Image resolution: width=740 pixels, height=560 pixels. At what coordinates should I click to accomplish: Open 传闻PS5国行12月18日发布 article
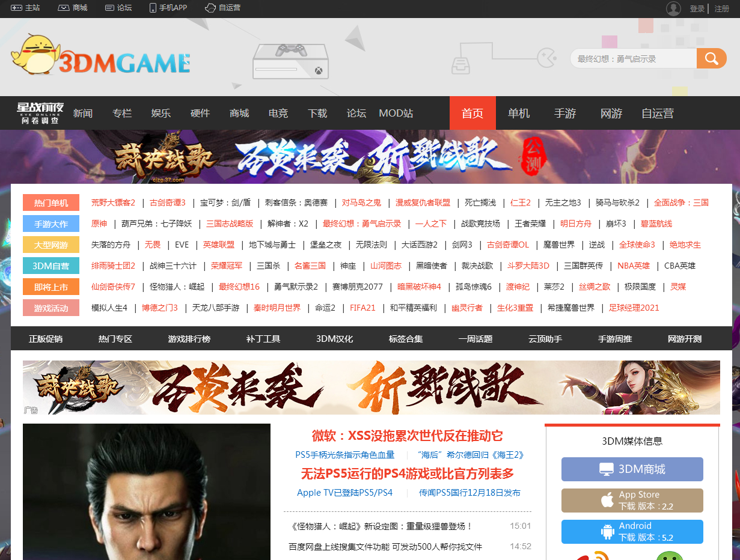tap(469, 493)
